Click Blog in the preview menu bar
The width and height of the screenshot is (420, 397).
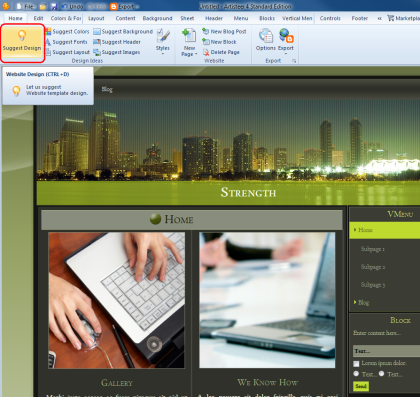[x=107, y=89]
